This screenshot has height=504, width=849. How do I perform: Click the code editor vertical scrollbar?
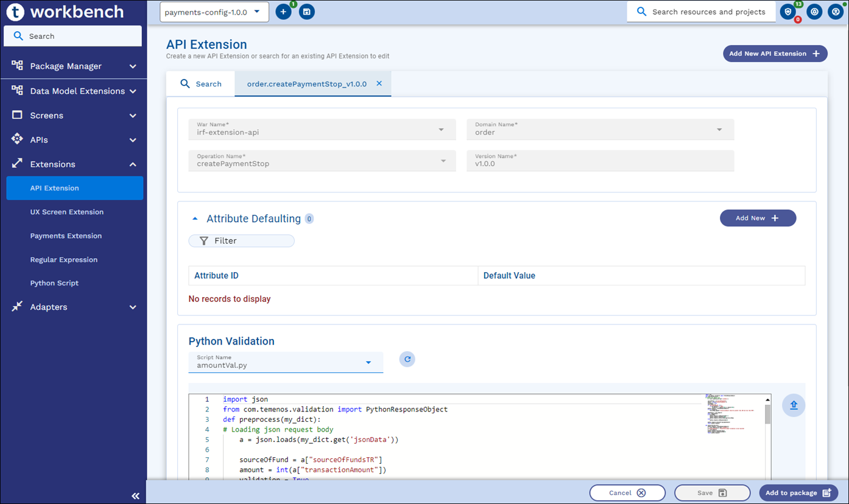(767, 415)
